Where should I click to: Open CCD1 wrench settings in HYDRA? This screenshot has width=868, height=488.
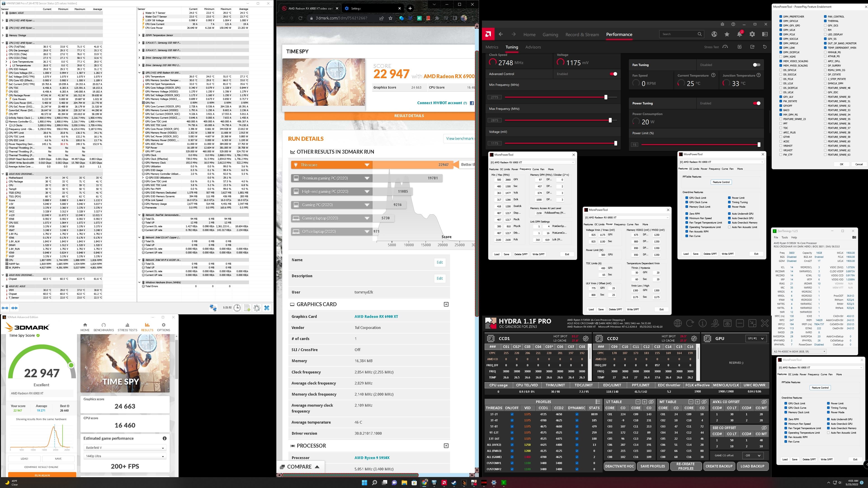(586, 338)
